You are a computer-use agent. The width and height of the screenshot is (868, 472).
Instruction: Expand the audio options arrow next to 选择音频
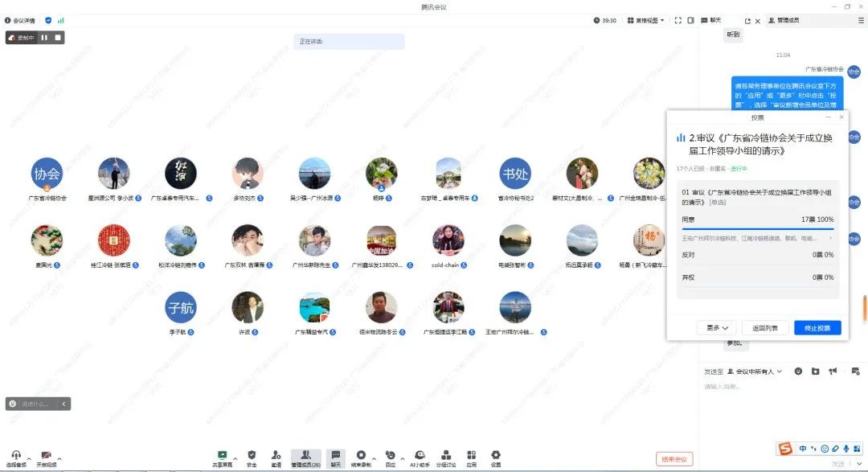tap(30, 458)
